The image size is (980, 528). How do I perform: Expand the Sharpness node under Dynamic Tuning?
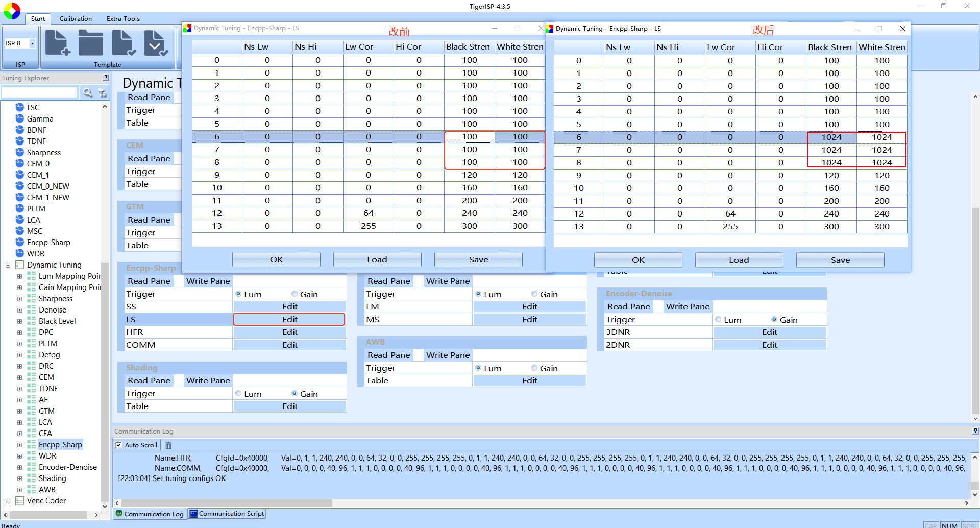coord(19,299)
